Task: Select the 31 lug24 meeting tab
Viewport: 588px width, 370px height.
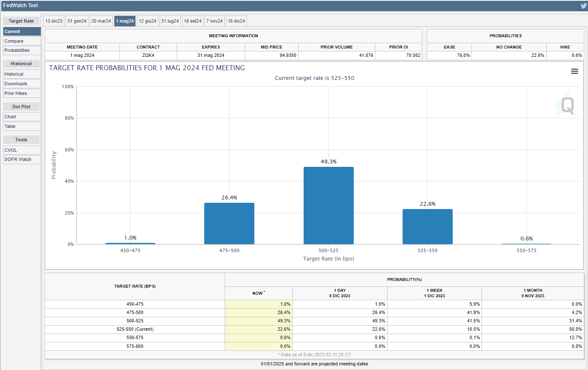Action: point(170,21)
